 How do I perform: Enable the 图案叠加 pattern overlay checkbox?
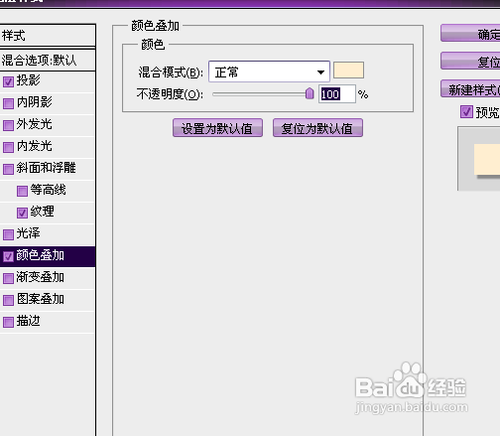pyautogui.click(x=8, y=300)
